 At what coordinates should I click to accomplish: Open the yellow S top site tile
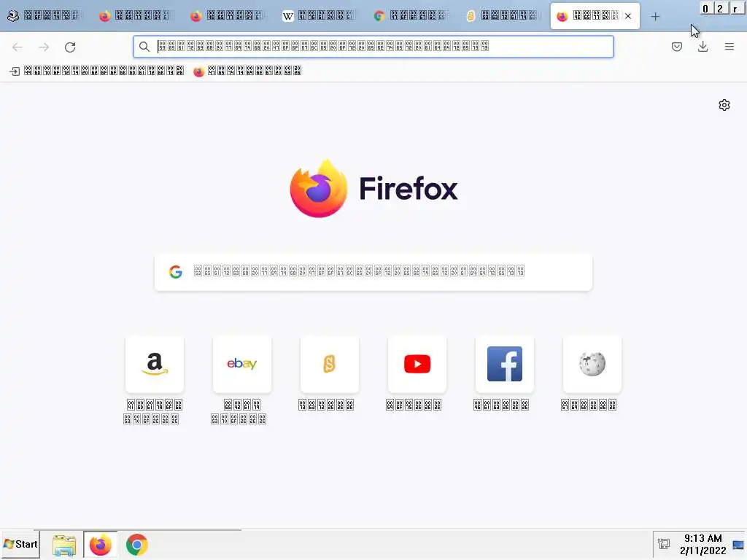click(x=330, y=365)
